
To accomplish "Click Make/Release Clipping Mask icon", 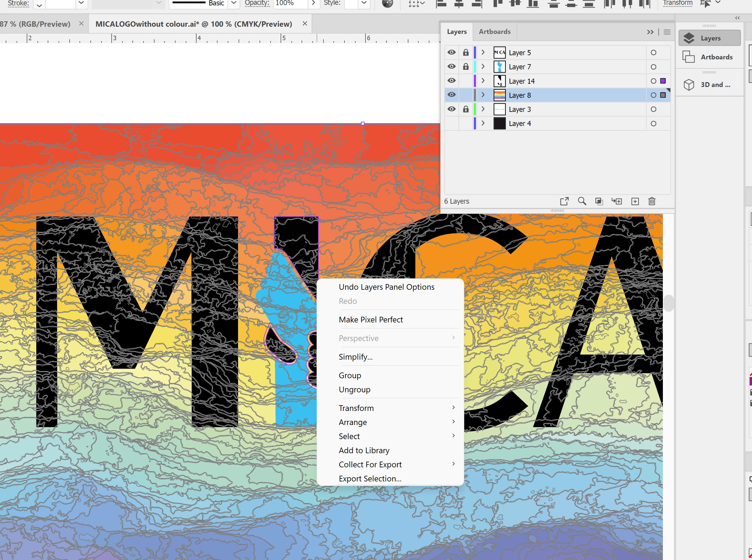I will pos(599,201).
